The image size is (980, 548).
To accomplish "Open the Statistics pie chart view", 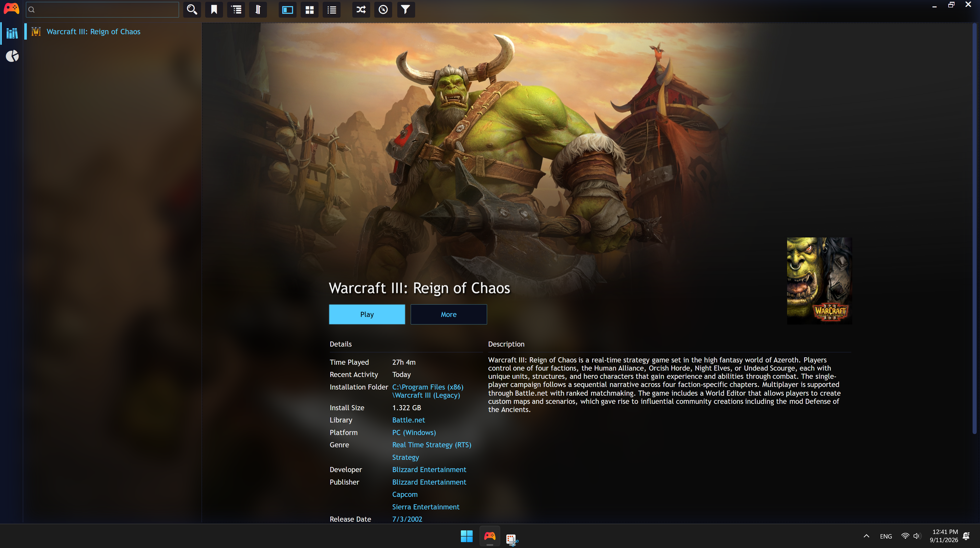I will pyautogui.click(x=12, y=56).
